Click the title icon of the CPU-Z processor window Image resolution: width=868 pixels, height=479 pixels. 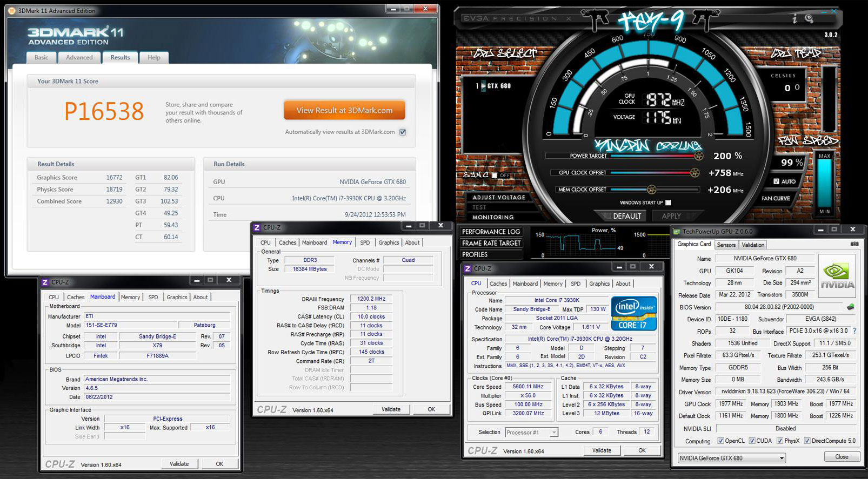pos(468,268)
